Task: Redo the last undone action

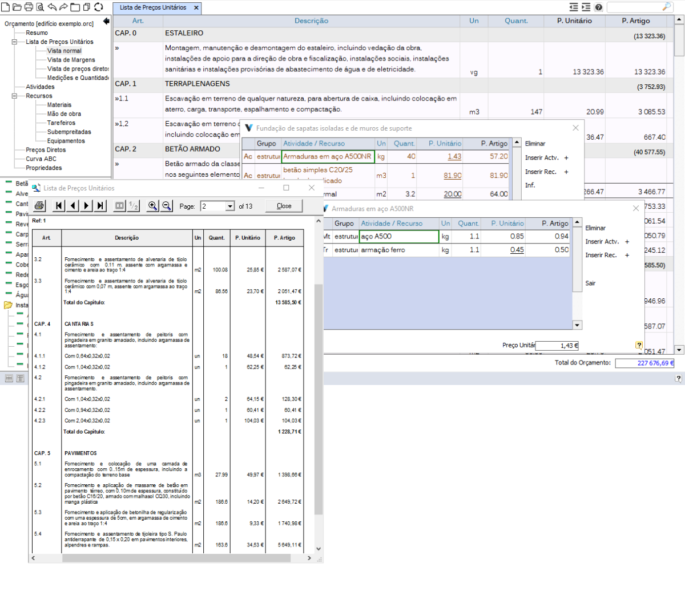Action: click(63, 7)
